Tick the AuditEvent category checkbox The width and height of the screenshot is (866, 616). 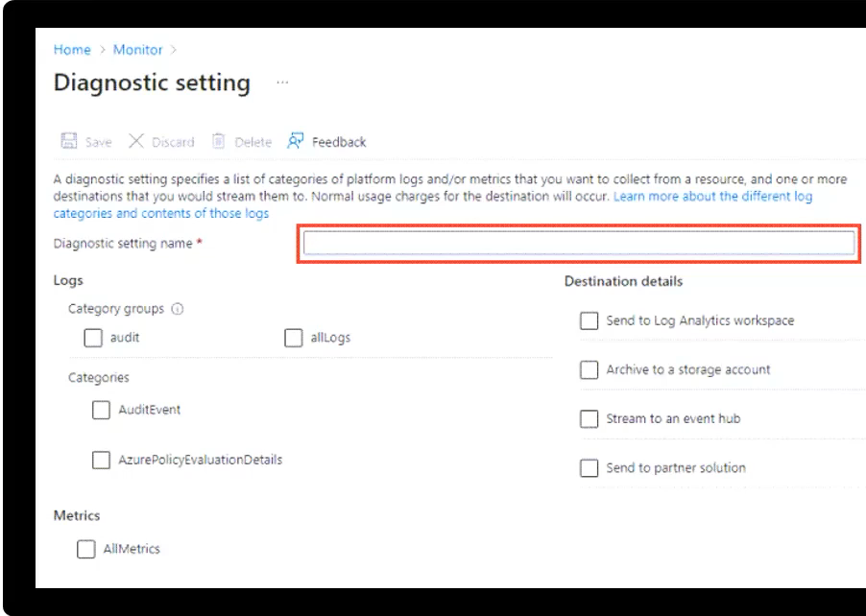(102, 410)
